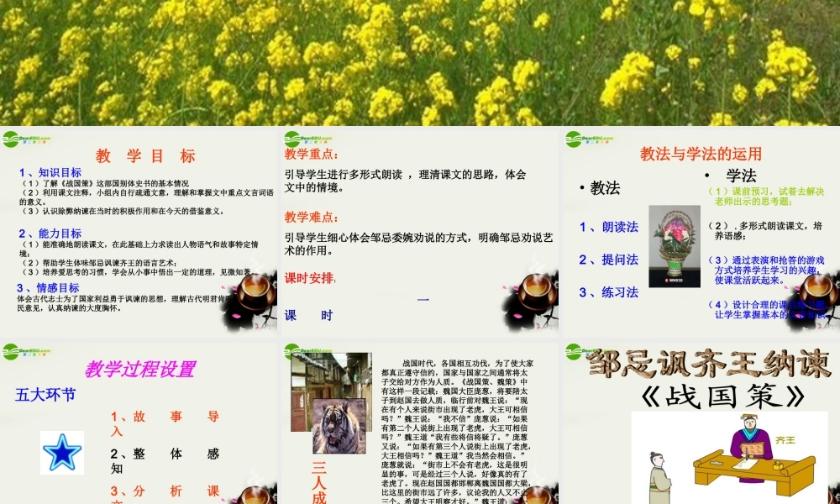Screen dimensions: 840x504
Task: Click the text (2)多形式朗读课文
Action: (x=765, y=231)
